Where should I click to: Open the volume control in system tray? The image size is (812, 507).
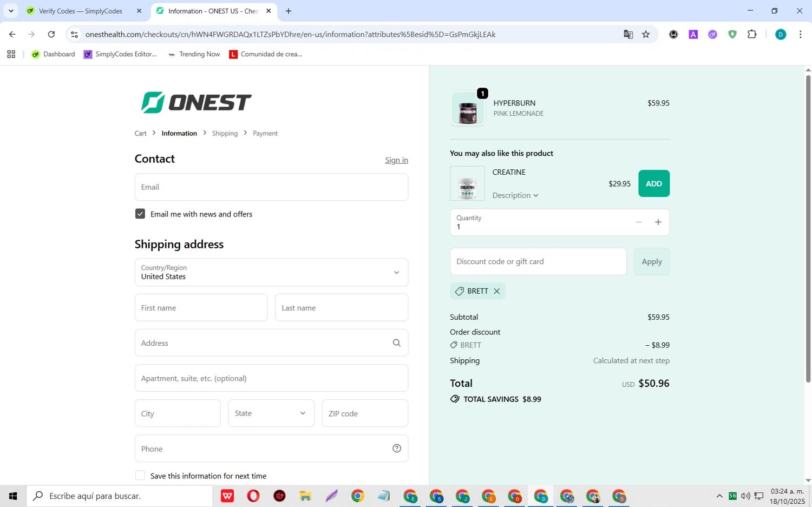tap(745, 496)
